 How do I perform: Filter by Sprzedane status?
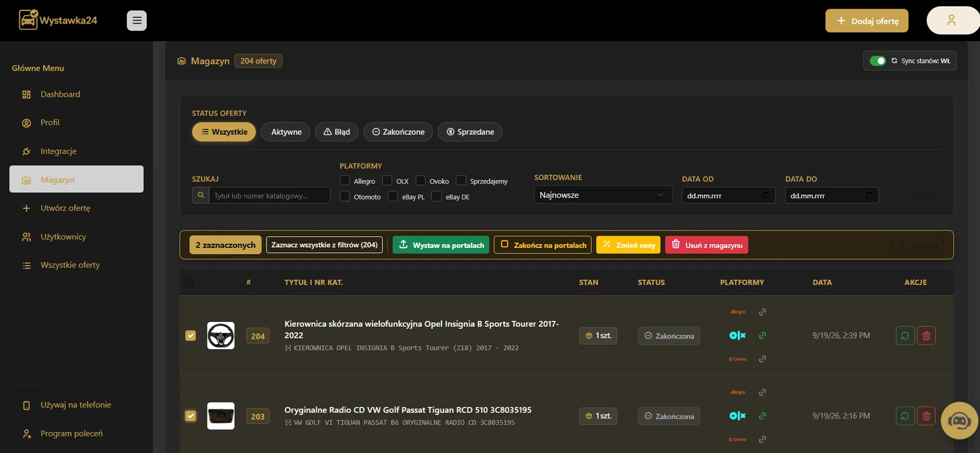[470, 132]
